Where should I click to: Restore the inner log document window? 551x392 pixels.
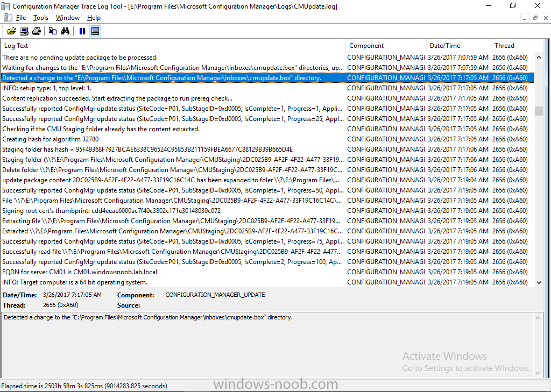[x=535, y=18]
